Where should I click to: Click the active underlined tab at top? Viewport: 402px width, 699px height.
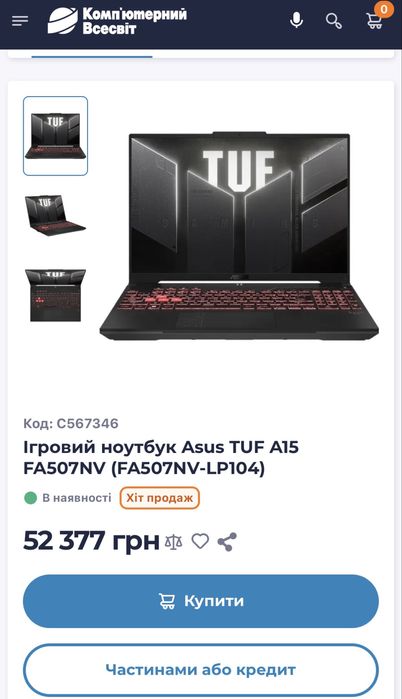point(92,57)
